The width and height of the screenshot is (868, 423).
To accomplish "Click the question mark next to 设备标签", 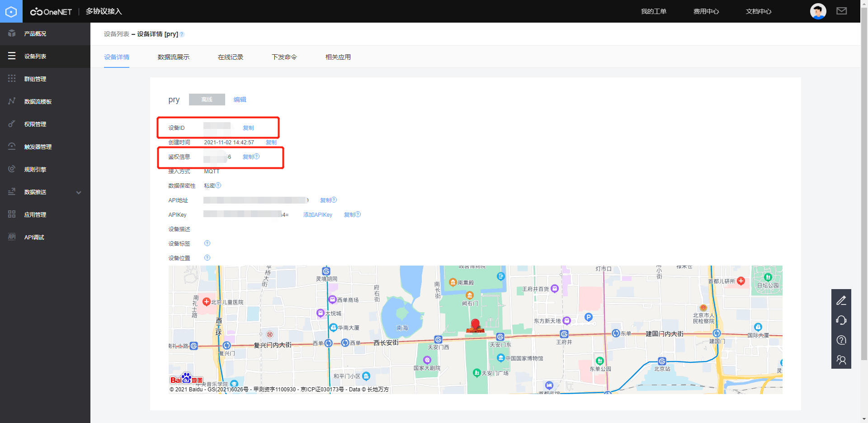I will [x=207, y=243].
